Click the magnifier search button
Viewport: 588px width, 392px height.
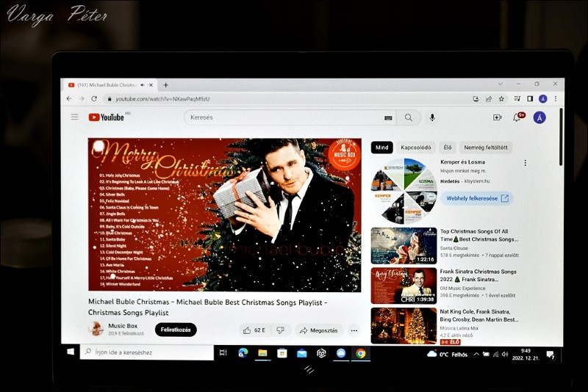409,117
